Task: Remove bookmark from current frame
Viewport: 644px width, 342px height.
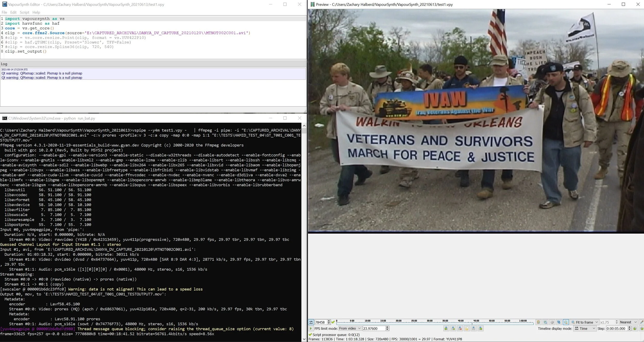Action: click(460, 329)
